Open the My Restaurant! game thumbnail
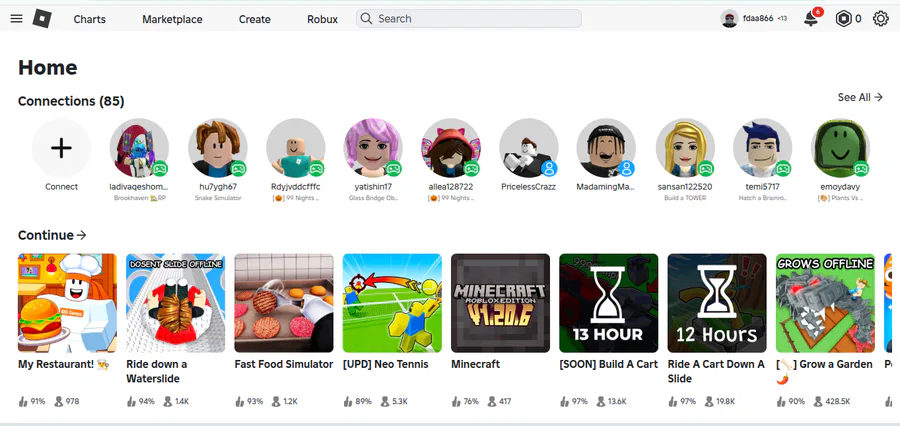Viewport: 900px width, 426px height. click(67, 303)
